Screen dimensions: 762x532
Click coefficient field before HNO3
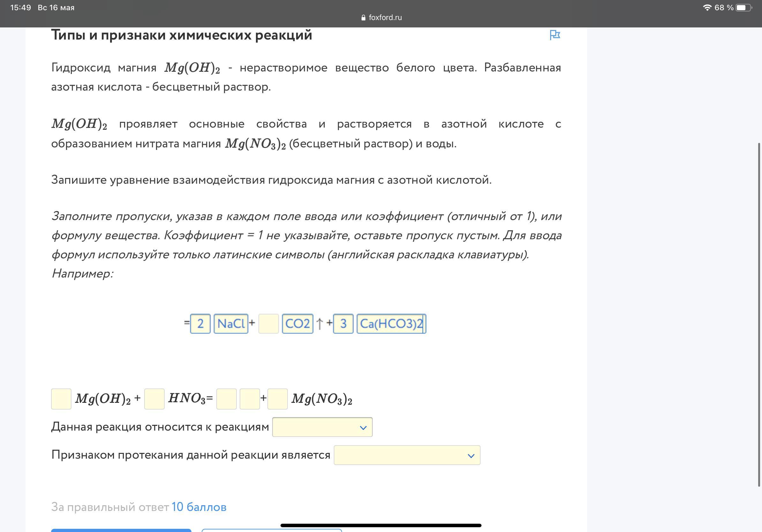coord(154,399)
